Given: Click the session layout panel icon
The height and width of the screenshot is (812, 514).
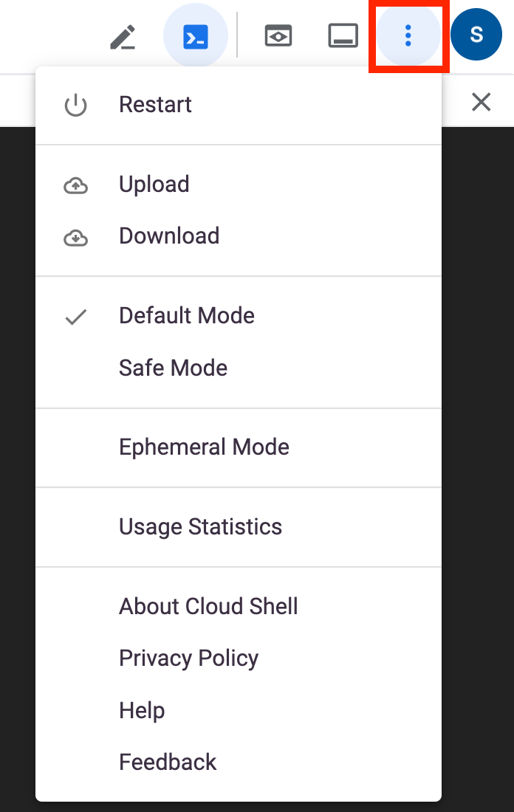Looking at the screenshot, I should point(343,36).
